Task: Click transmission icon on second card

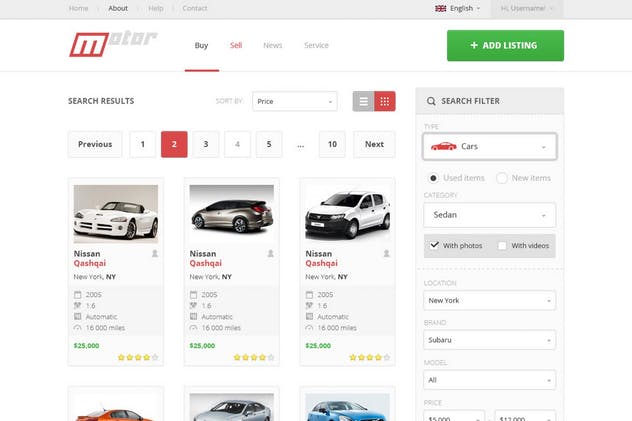Action: click(x=193, y=317)
